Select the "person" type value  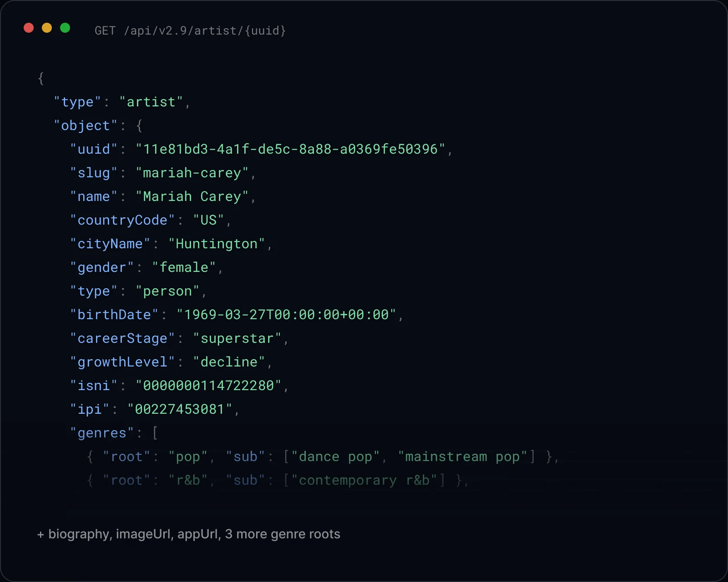click(167, 291)
